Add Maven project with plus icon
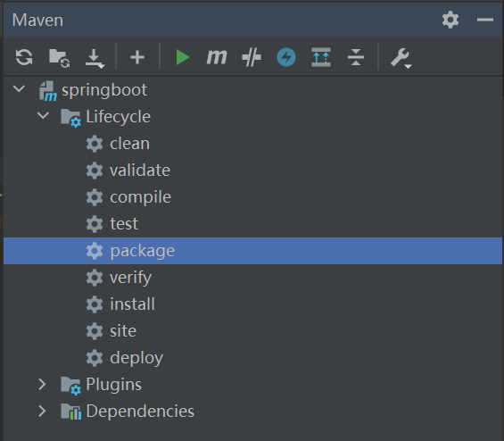Viewport: 504px width, 441px height. tap(137, 57)
